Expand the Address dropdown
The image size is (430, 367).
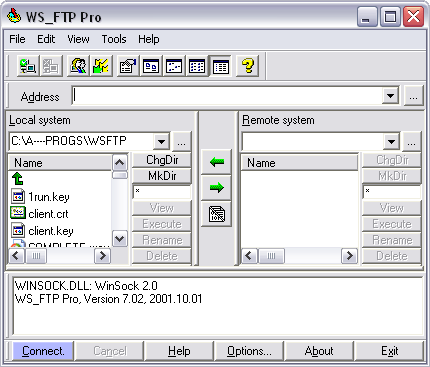point(390,96)
